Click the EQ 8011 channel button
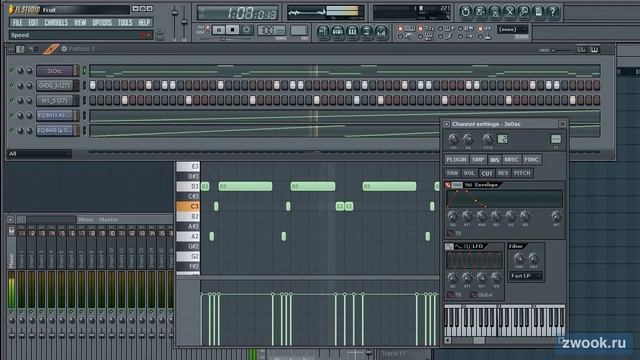This screenshot has height=360, width=640. click(55, 115)
